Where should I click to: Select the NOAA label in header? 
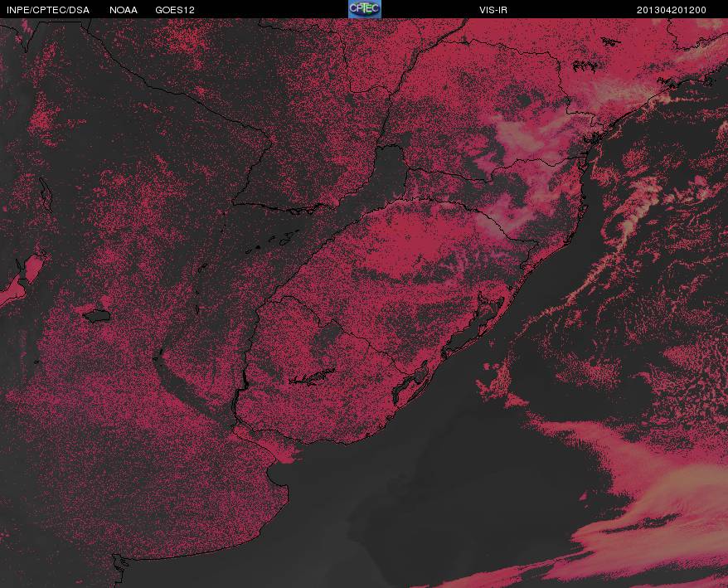click(124, 10)
